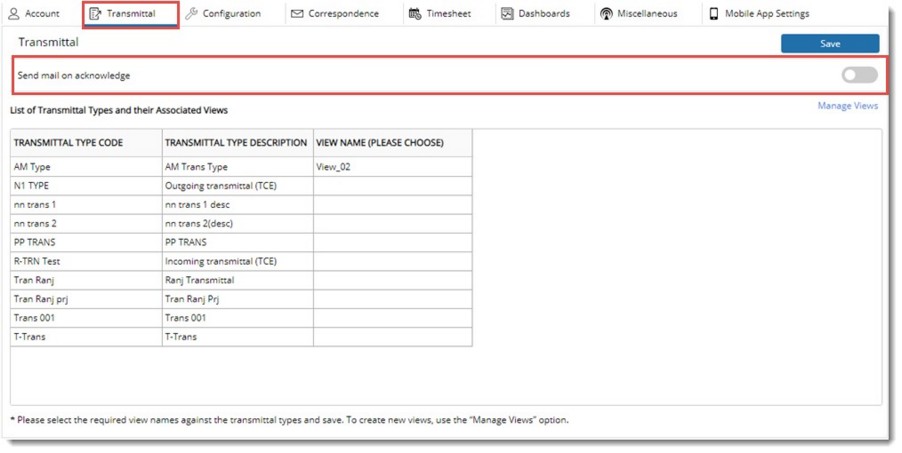This screenshot has width=902, height=453.
Task: Click the Mobile App Settings phone icon
Action: [714, 14]
